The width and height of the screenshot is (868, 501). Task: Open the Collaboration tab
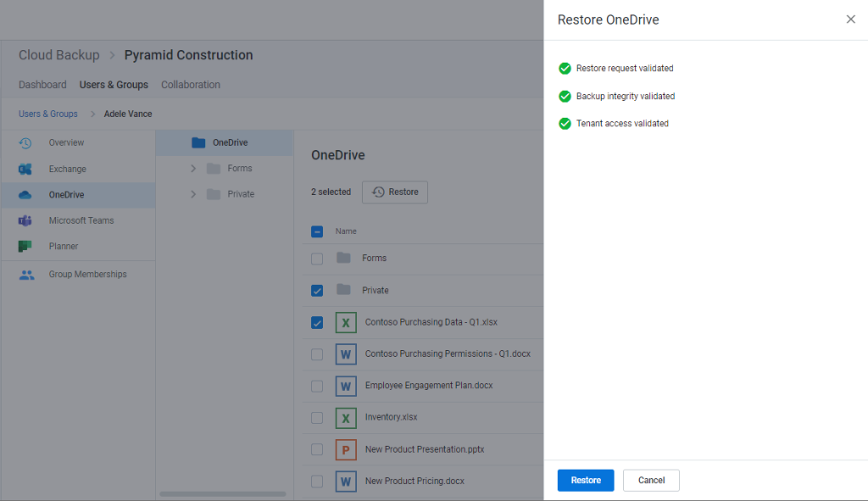[191, 85]
